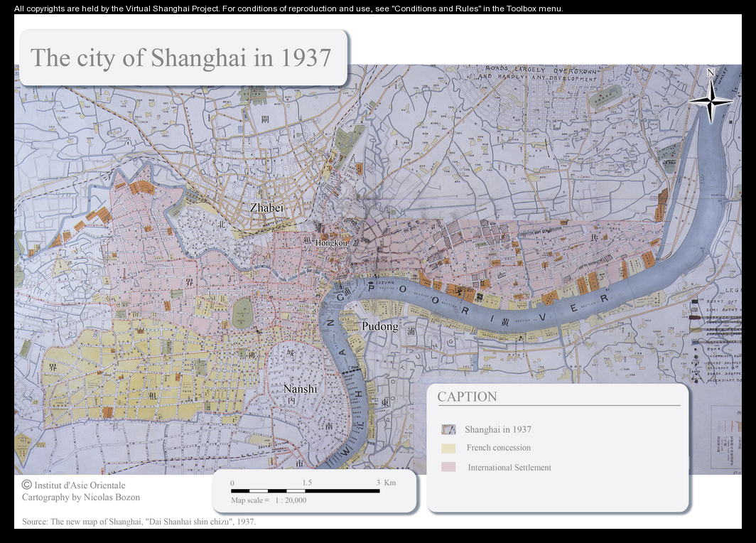Select the French concession yellow swatch

(448, 448)
